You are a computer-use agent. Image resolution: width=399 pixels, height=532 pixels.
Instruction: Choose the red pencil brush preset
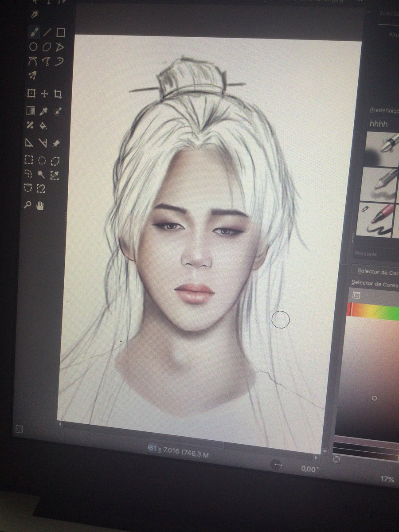tap(375, 219)
